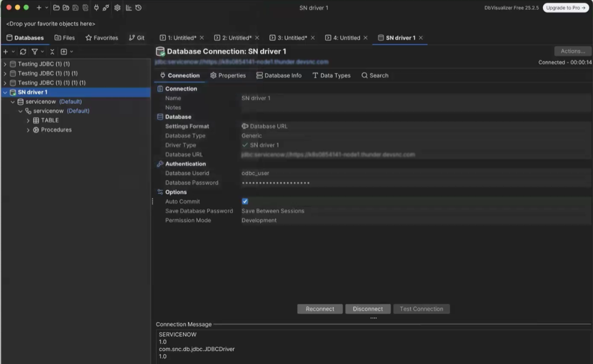Viewport: 593px width, 364px height.
Task: Select the Connection sub-tab
Action: coord(179,76)
